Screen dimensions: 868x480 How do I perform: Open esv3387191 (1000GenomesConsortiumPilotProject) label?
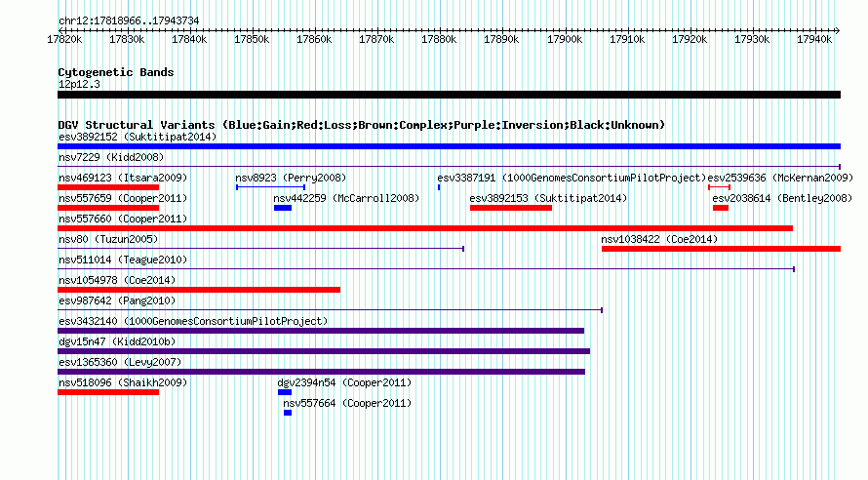click(572, 178)
